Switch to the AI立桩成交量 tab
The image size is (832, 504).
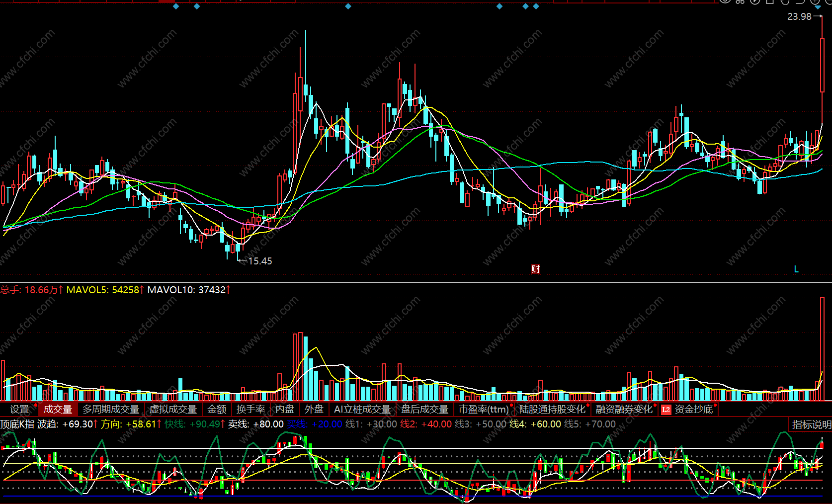click(x=362, y=409)
